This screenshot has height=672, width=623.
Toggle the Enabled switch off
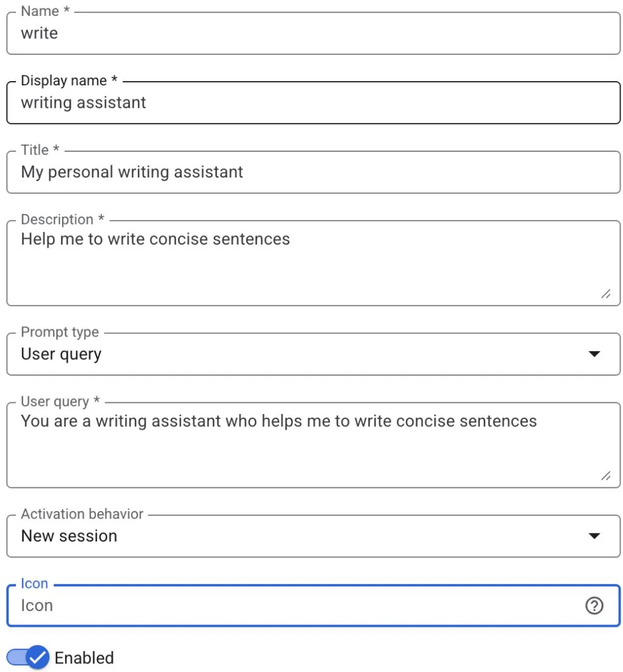(28, 657)
